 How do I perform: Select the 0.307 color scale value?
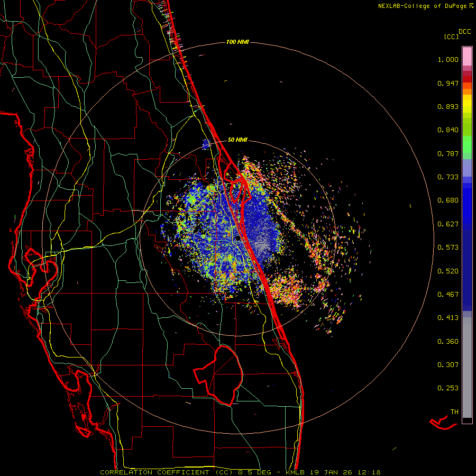[x=448, y=365]
